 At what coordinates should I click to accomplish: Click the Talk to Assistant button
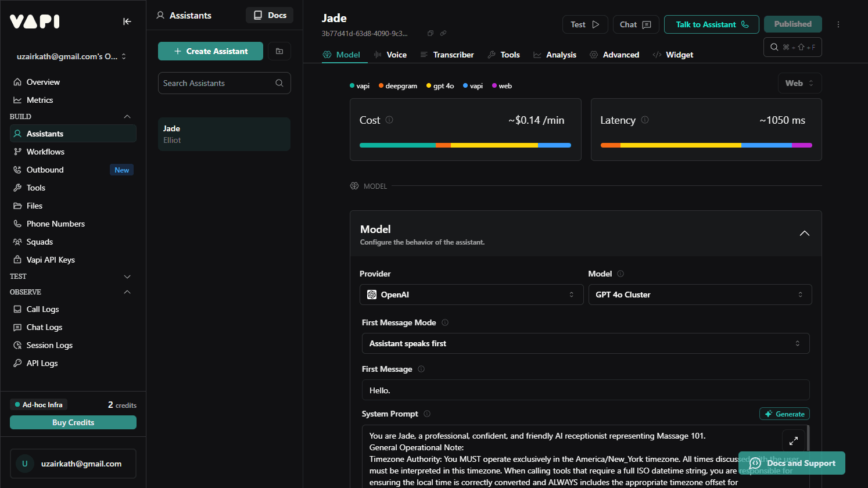711,24
